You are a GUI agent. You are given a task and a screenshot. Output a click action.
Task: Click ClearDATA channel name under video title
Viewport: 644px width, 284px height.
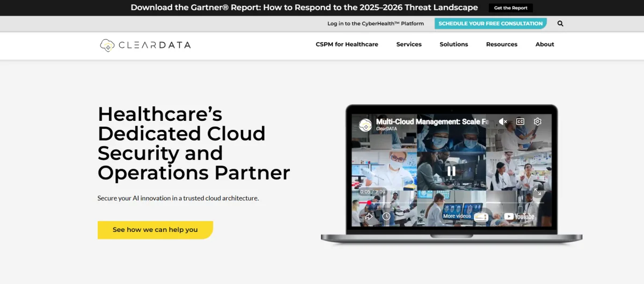coord(387,129)
